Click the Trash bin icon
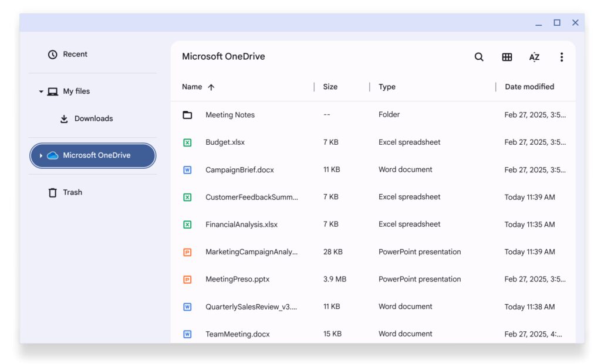The image size is (601, 364). 52,192
